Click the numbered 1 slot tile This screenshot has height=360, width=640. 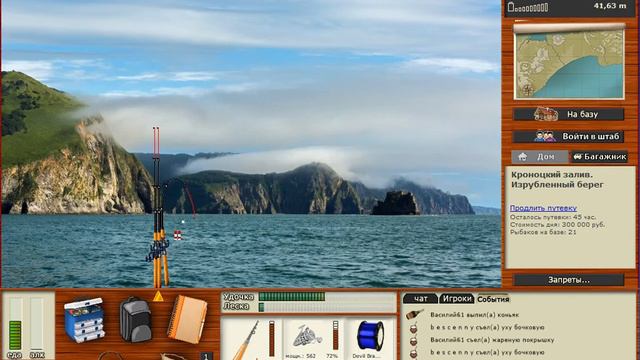point(206,356)
